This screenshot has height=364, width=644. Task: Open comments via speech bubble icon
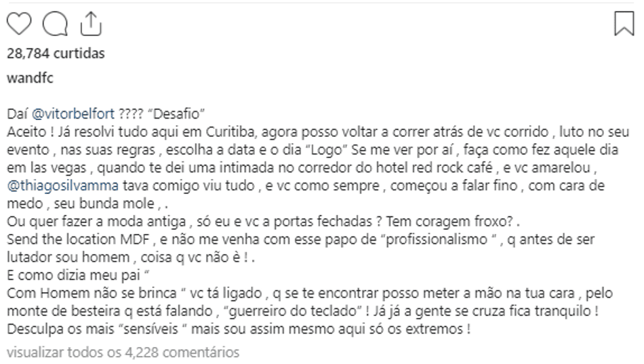55,24
